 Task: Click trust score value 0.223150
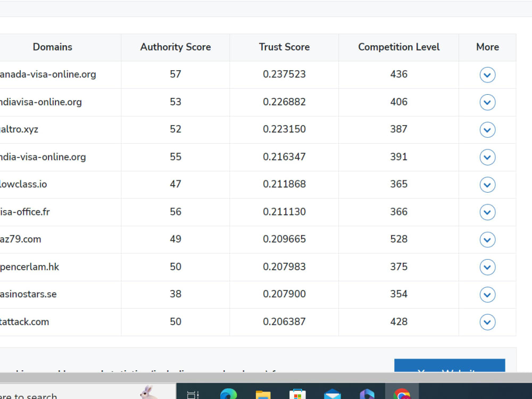point(284,129)
